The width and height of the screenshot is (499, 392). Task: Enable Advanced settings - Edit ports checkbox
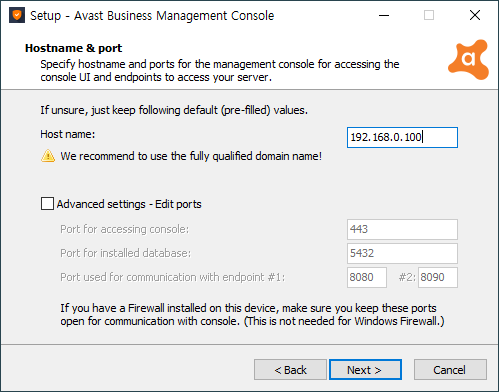point(47,204)
